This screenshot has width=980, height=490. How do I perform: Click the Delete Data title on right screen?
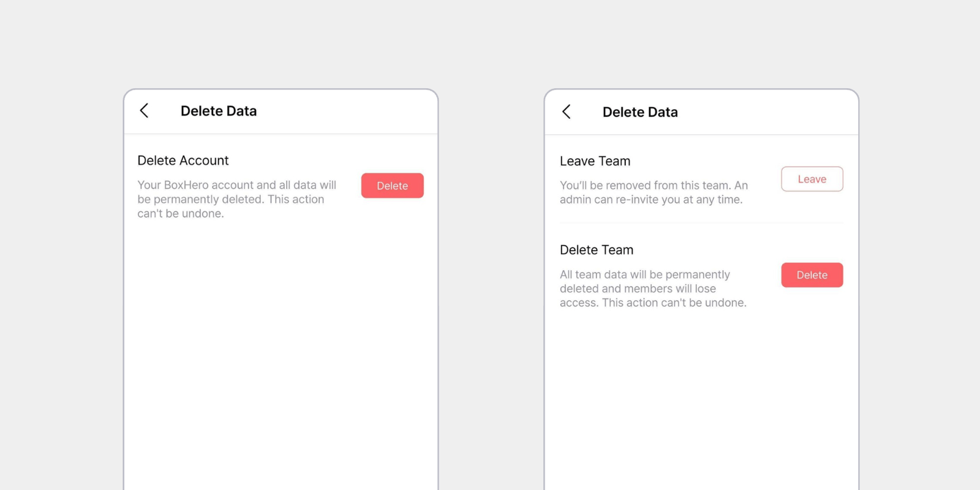[640, 112]
